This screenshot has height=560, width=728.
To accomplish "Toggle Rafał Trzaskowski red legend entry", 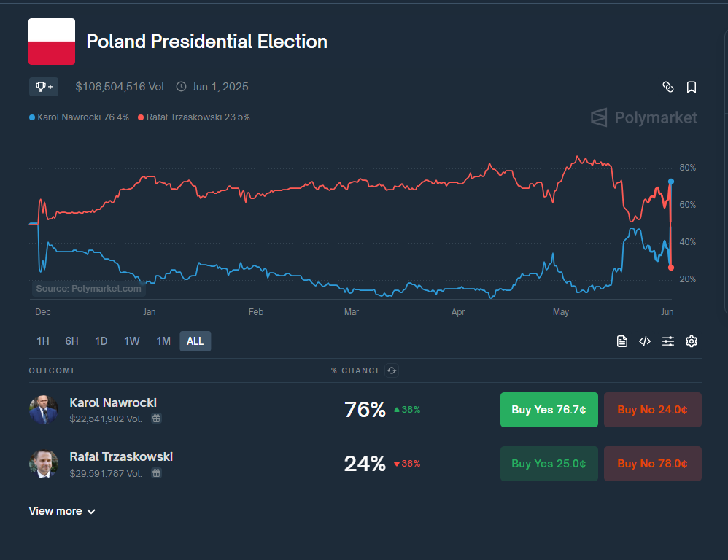I will click(x=194, y=117).
